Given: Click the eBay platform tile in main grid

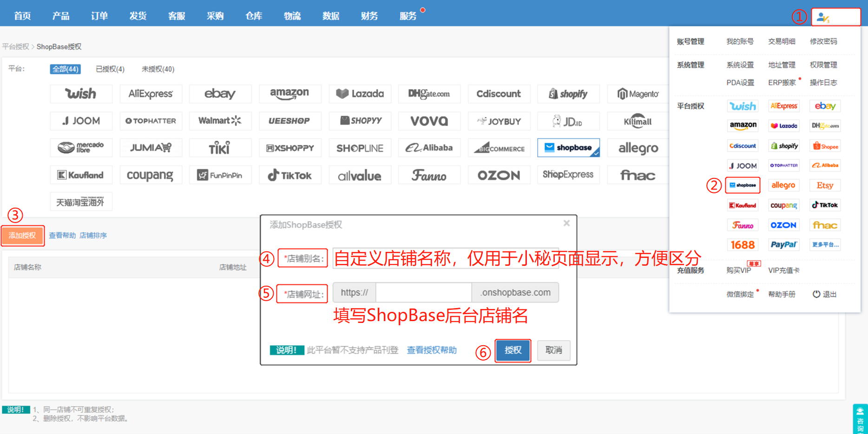Looking at the screenshot, I should click(220, 94).
